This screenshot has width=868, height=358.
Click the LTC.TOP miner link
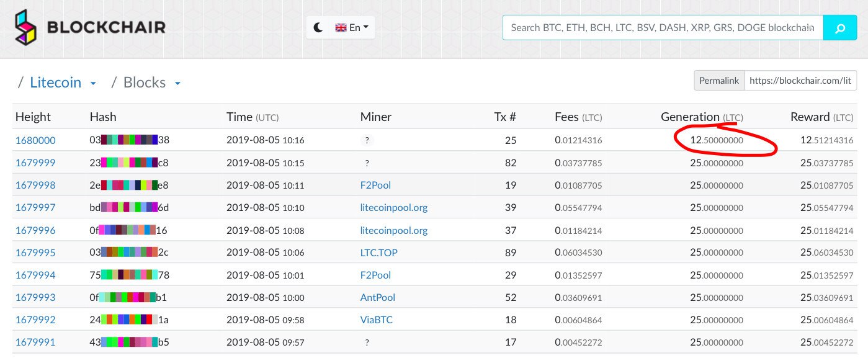tap(379, 253)
